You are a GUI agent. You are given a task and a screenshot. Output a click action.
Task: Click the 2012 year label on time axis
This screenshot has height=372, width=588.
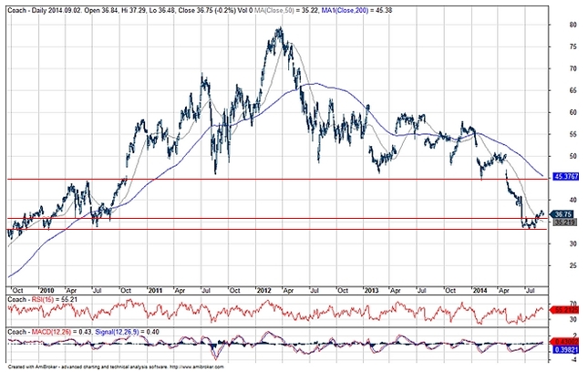pos(263,291)
